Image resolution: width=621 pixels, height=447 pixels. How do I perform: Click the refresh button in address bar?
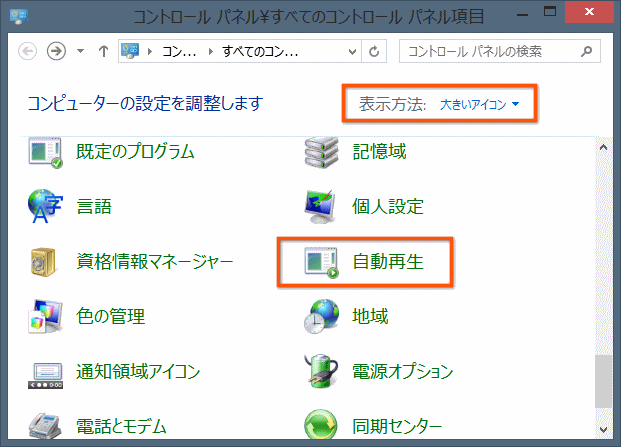tap(375, 51)
